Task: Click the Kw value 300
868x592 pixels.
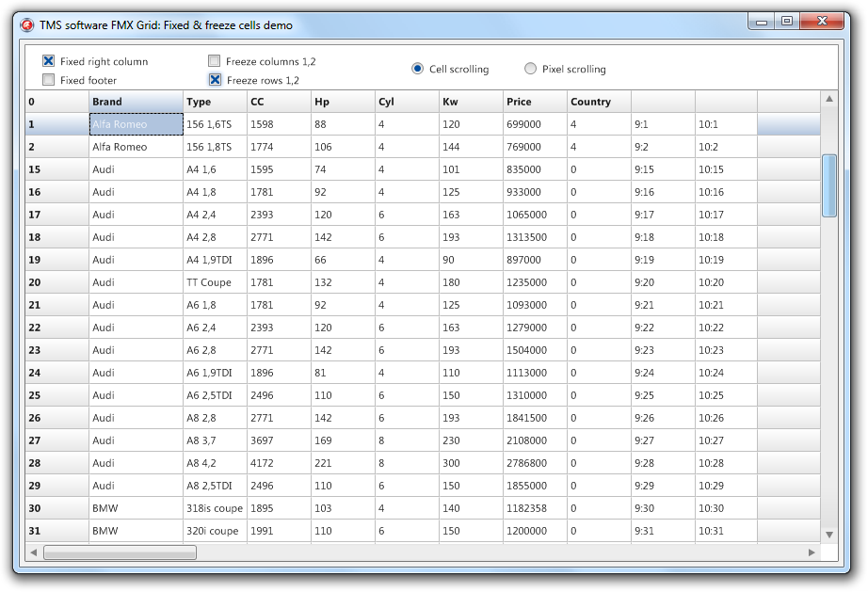Action: pyautogui.click(x=471, y=463)
